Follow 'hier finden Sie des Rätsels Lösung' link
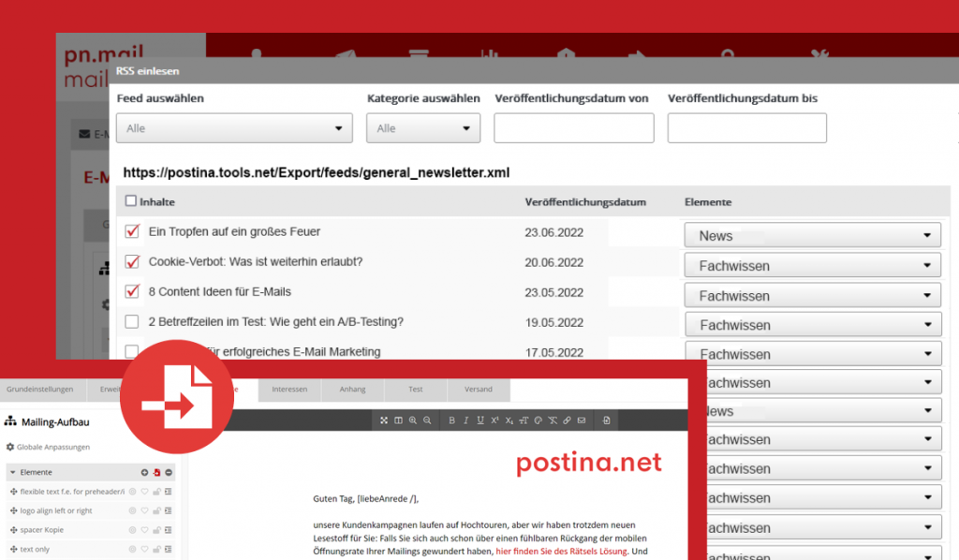The height and width of the screenshot is (560, 959). coord(562,552)
